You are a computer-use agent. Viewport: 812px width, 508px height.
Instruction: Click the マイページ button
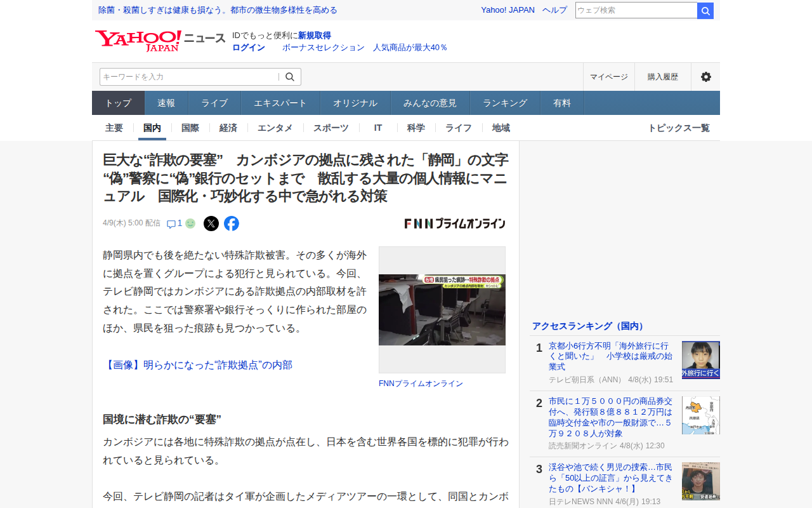[609, 77]
